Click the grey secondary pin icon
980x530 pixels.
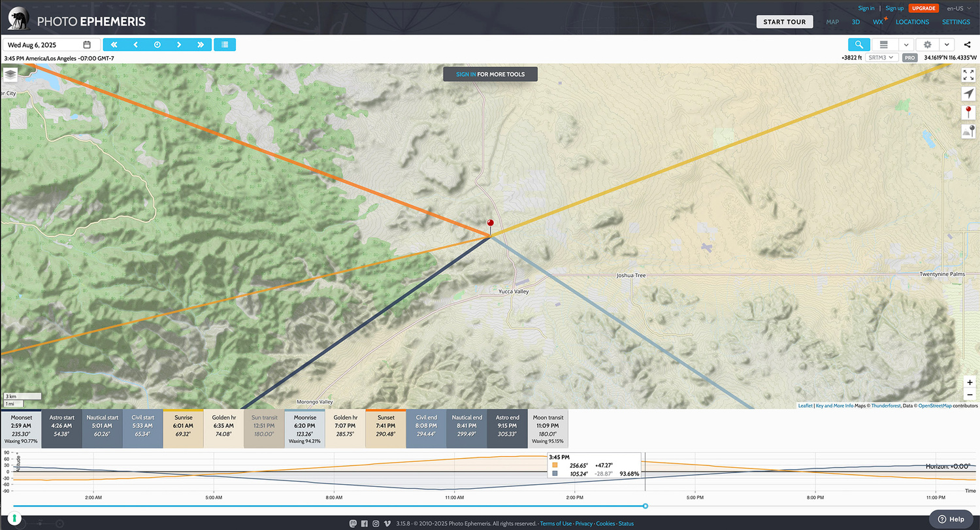click(x=968, y=131)
